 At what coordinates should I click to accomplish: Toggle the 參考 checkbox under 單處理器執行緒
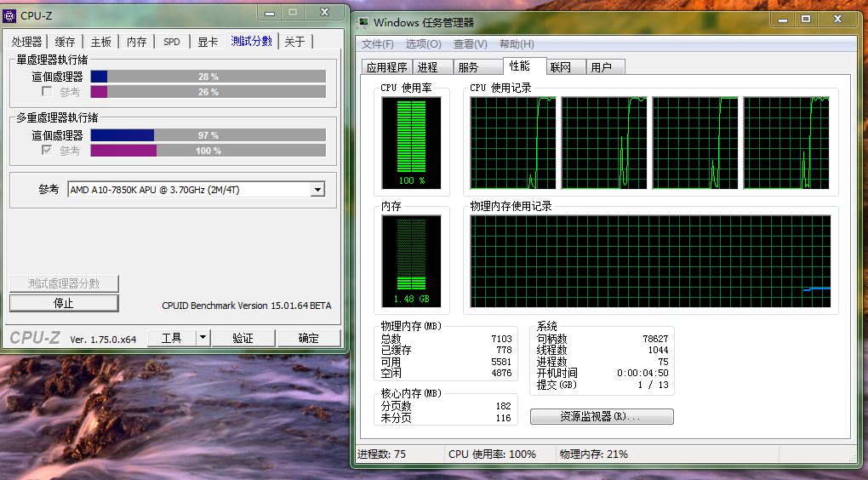[47, 92]
